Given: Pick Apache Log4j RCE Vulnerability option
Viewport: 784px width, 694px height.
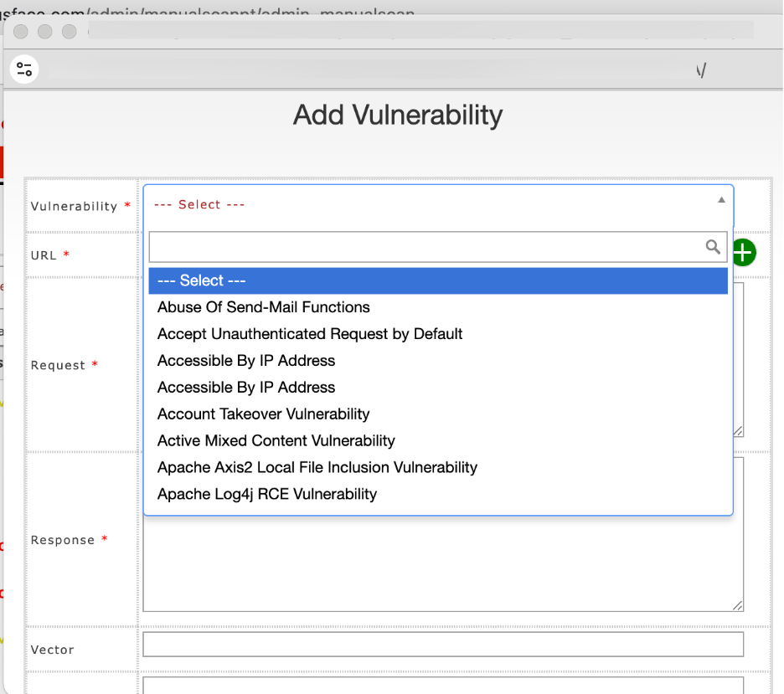Looking at the screenshot, I should point(266,495).
